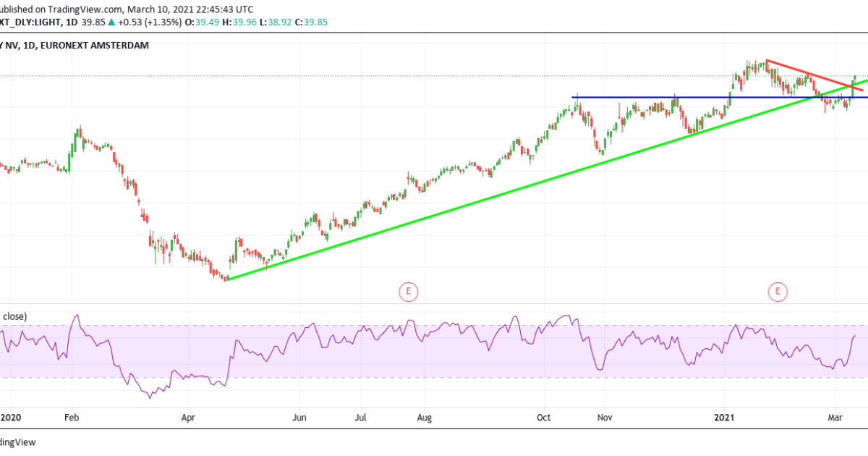Click the Apr label on the time axis
868x456 pixels.
188,418
